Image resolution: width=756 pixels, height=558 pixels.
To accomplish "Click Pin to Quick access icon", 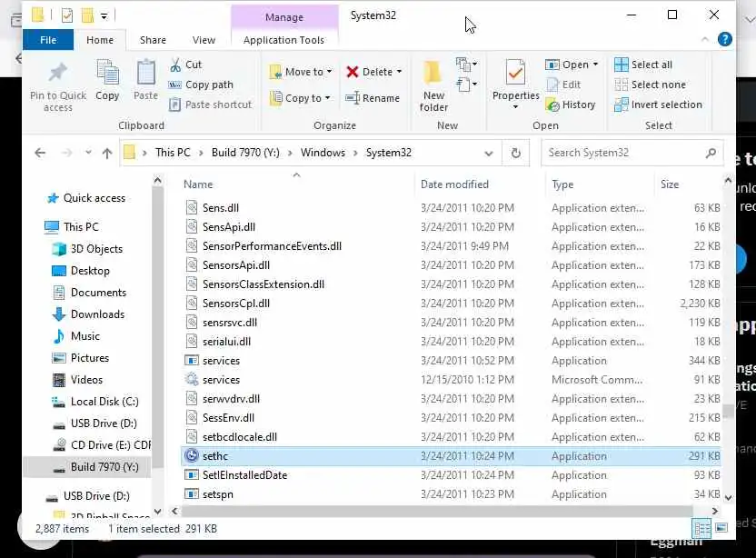I will [x=58, y=74].
